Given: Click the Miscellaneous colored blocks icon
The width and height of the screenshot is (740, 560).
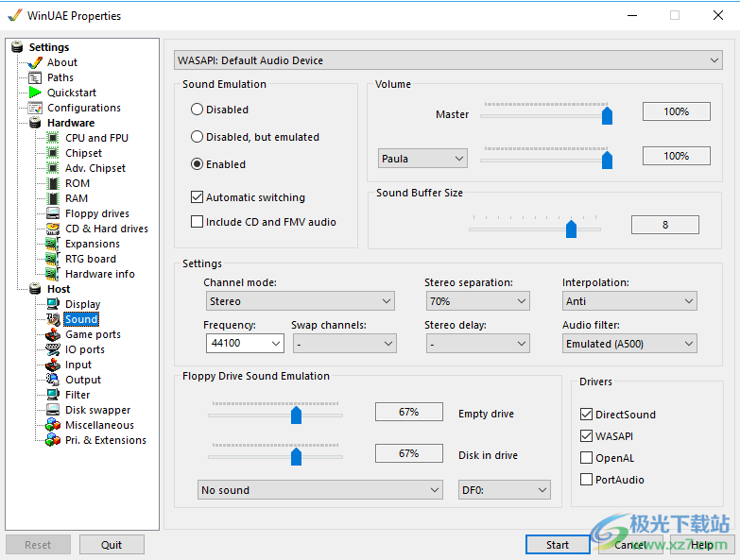Looking at the screenshot, I should (x=53, y=425).
